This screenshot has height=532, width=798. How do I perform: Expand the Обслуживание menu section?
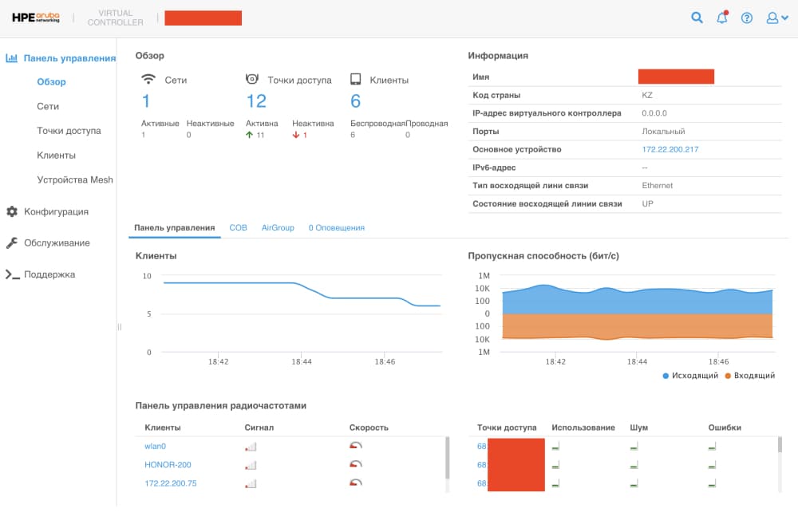tap(57, 242)
